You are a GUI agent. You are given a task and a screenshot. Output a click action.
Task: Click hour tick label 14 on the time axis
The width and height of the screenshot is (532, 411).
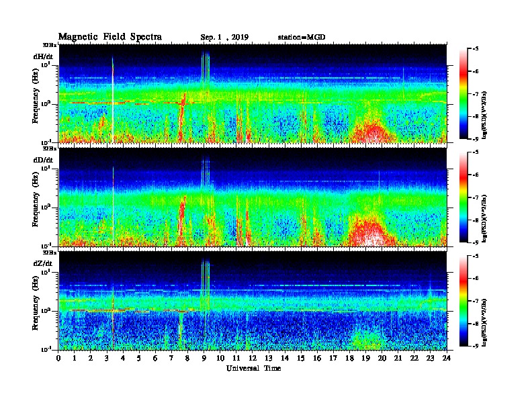tap(285, 358)
